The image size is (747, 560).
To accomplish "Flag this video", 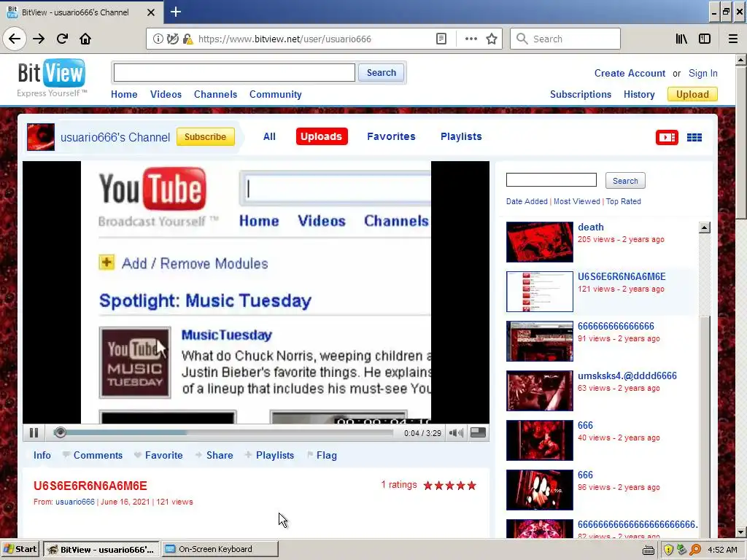I will coord(326,455).
